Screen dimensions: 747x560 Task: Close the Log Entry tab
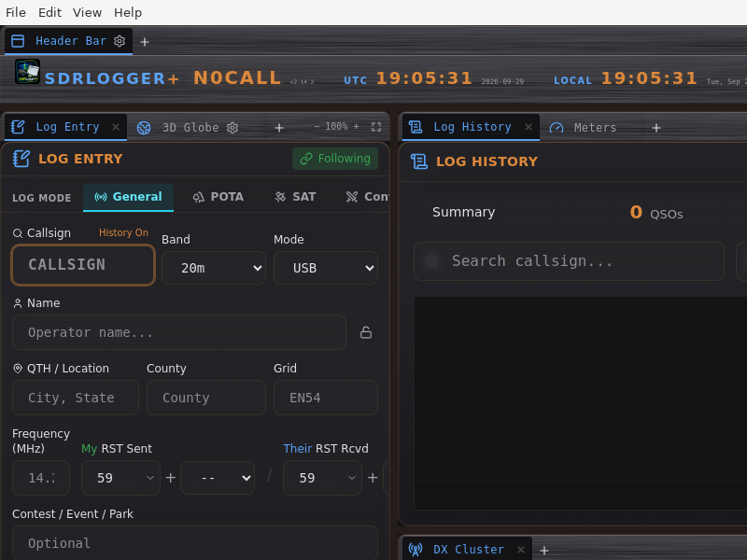116,127
